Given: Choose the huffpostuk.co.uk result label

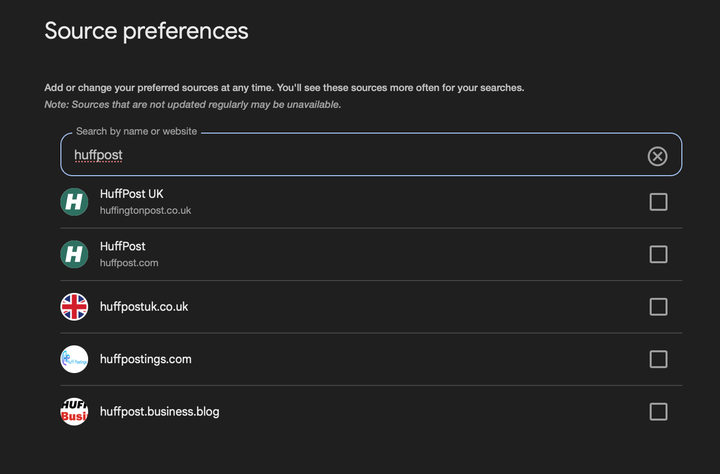Looking at the screenshot, I should [144, 307].
